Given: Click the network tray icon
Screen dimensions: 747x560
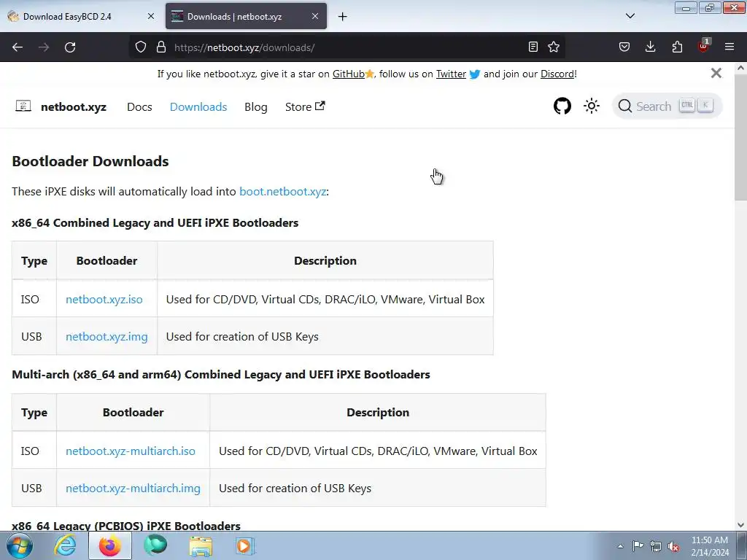Looking at the screenshot, I should tap(656, 546).
